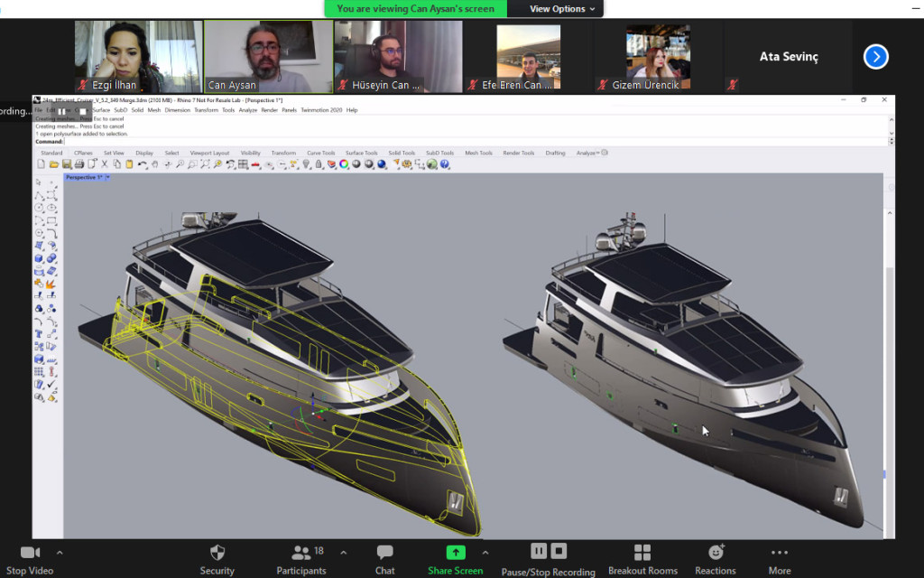Click the color wheel icon in toolbar

(x=343, y=164)
